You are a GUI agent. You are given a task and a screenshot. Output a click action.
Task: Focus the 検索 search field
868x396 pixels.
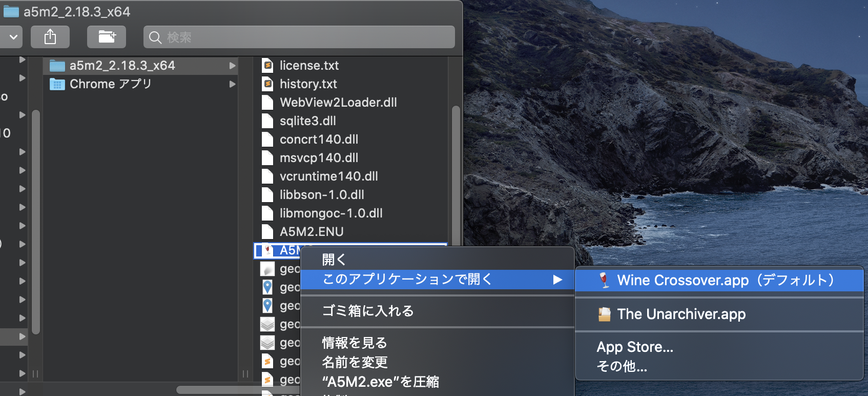299,37
